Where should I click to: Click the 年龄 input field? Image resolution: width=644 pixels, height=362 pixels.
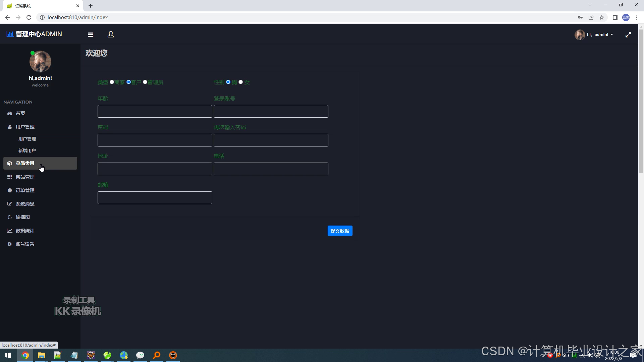tap(155, 111)
